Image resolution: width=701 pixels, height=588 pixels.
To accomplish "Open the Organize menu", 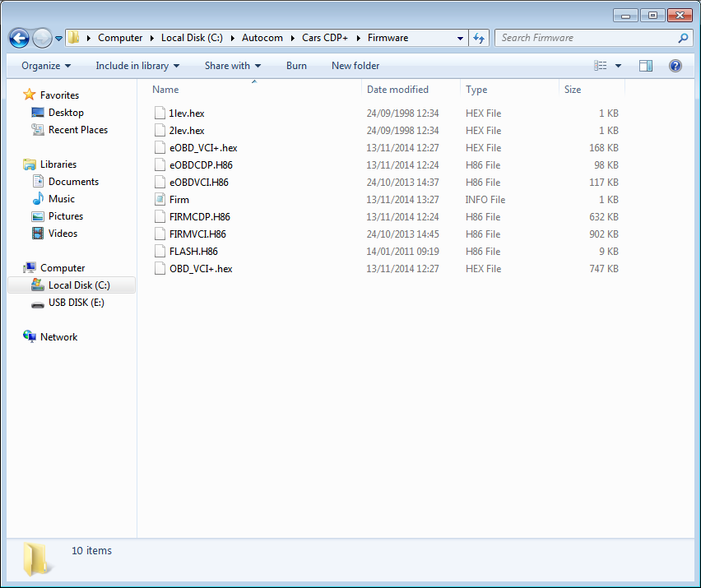I will click(x=46, y=66).
